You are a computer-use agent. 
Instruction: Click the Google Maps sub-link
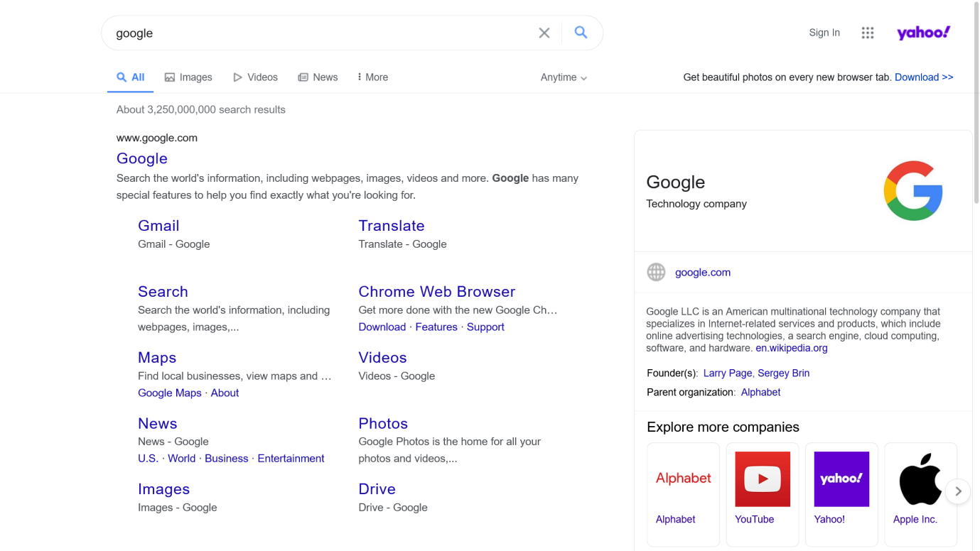point(170,393)
